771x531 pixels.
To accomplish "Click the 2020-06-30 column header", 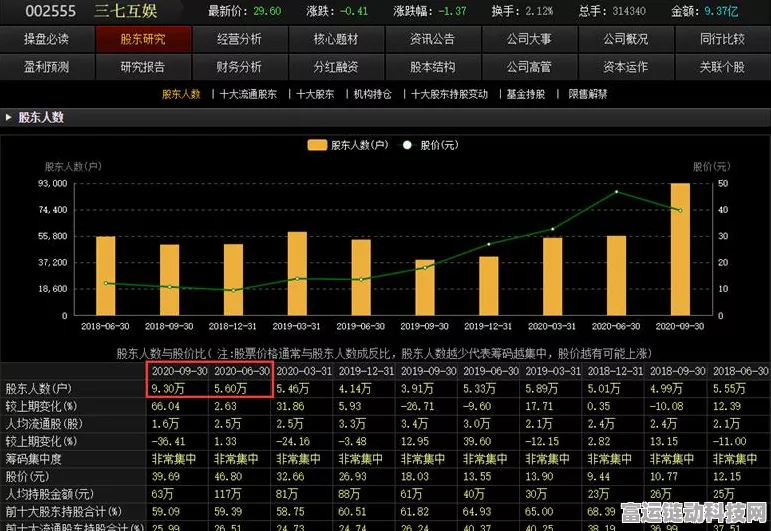I will coord(242,371).
